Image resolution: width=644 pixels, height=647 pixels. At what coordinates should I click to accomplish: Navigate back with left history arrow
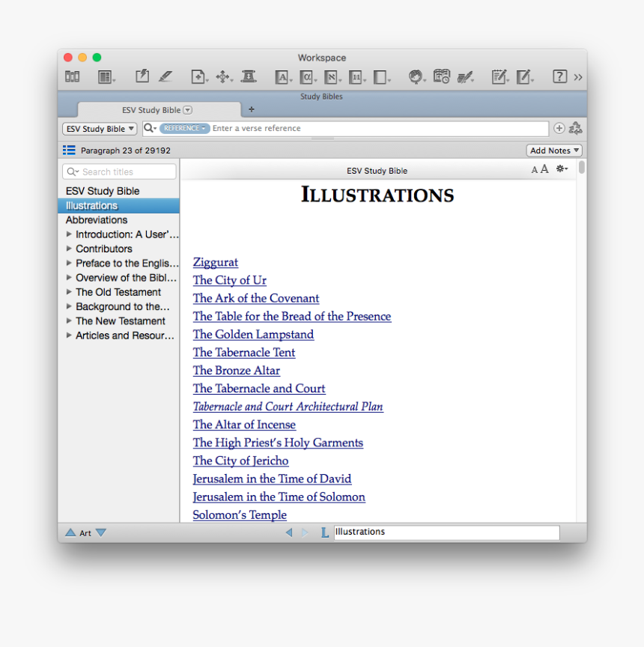tap(289, 532)
